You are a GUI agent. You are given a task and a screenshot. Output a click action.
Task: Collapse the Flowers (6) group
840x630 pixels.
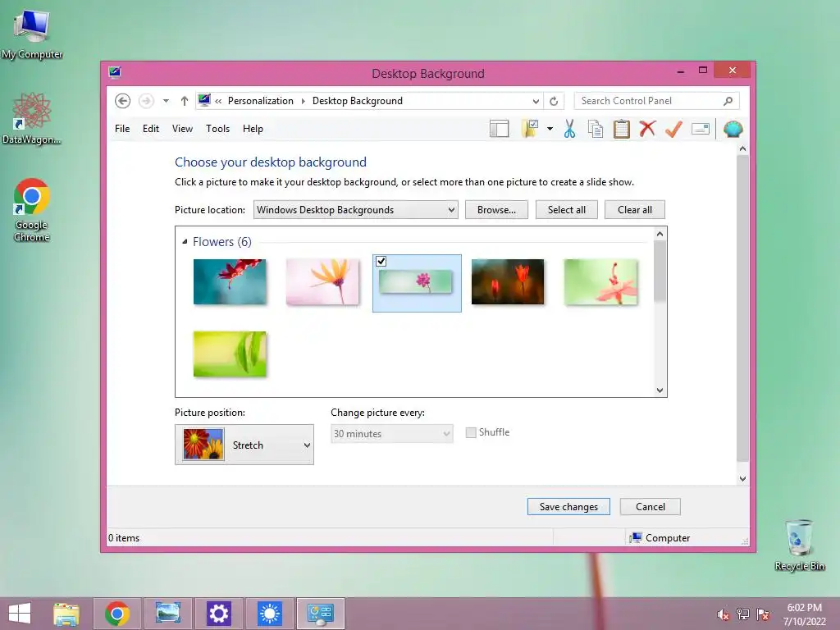[x=185, y=242]
